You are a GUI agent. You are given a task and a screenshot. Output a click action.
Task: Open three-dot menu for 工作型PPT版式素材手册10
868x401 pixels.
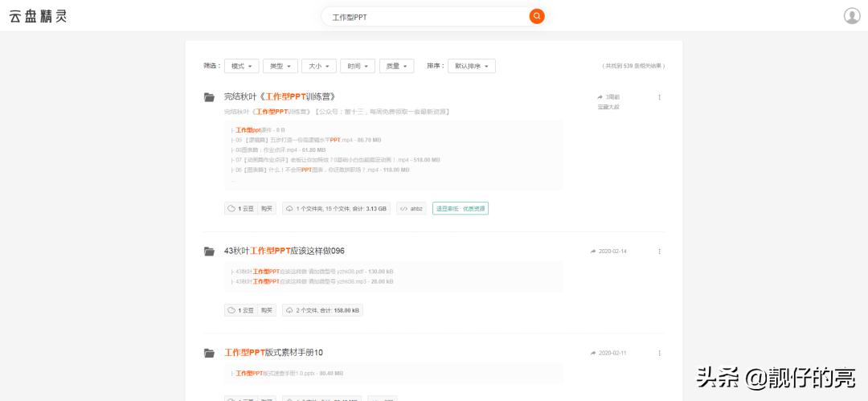(x=659, y=352)
